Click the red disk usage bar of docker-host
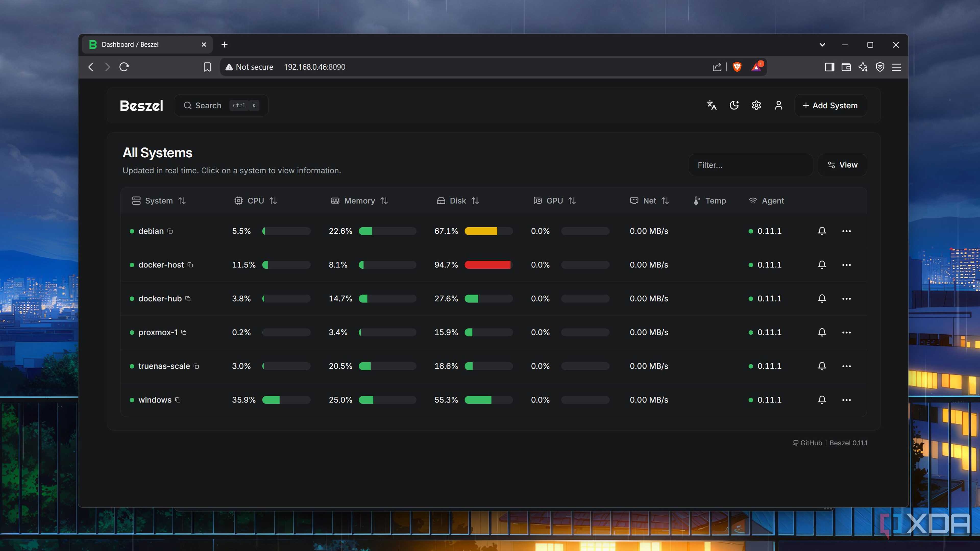 point(488,265)
